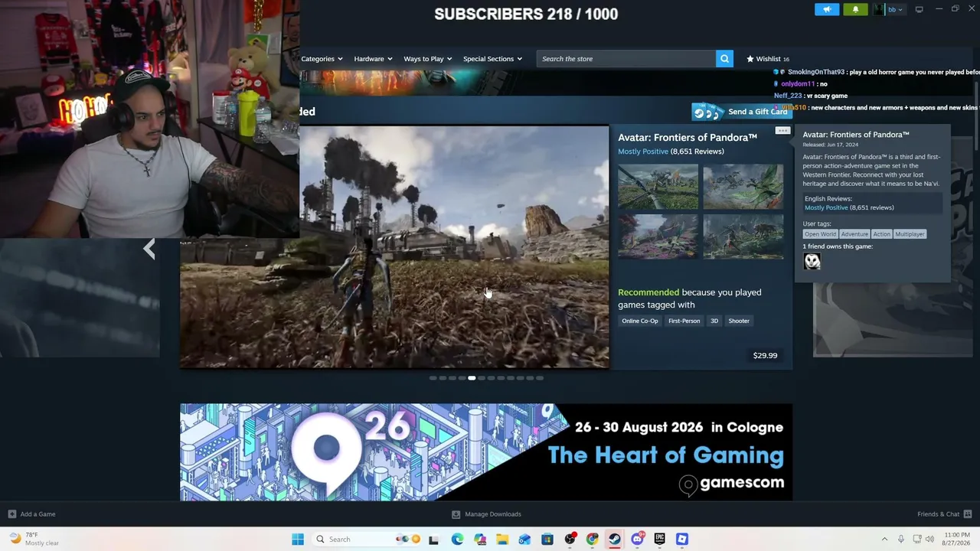Open the gamescom Heart of Gaming banner
The image size is (980, 551).
pos(486,452)
